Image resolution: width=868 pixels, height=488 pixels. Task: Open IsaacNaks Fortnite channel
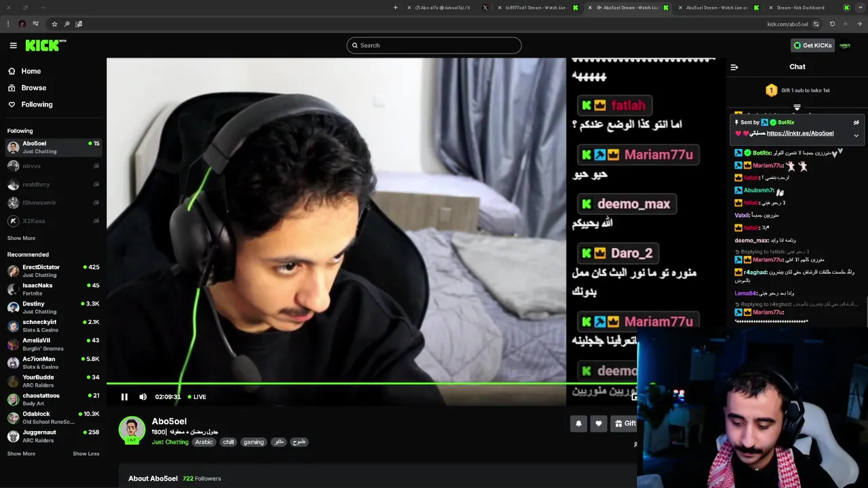click(53, 289)
